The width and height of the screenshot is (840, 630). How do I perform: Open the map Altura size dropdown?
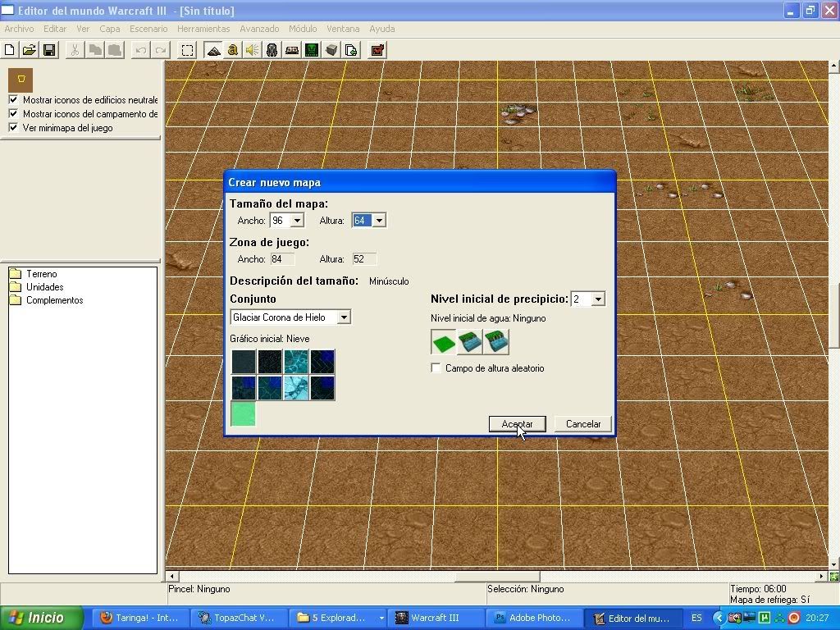tap(379, 221)
